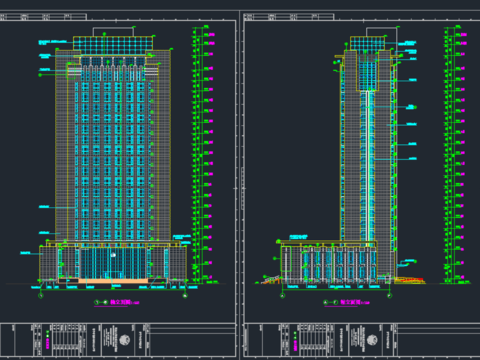The width and height of the screenshot is (480, 360).
Task: Select the round emblem above left building entrance
Action: click(113, 255)
